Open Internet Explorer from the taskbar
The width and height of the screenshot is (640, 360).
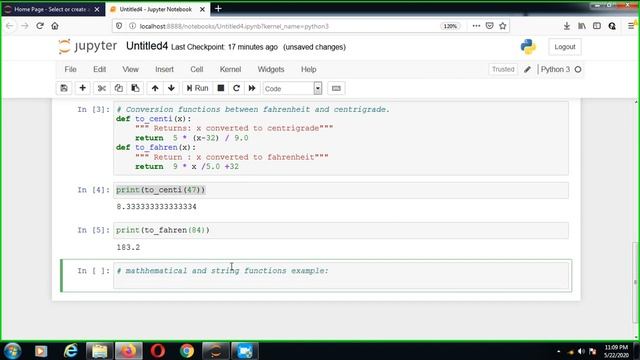(71, 351)
